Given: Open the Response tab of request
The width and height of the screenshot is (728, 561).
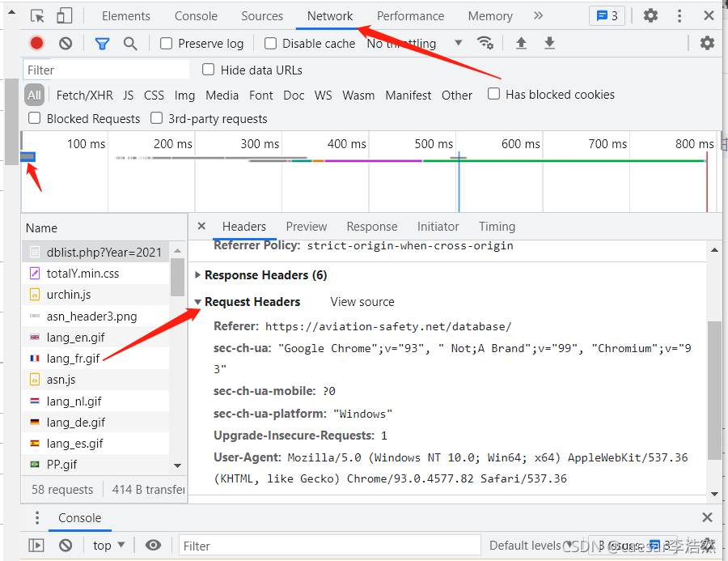Looking at the screenshot, I should 372,227.
